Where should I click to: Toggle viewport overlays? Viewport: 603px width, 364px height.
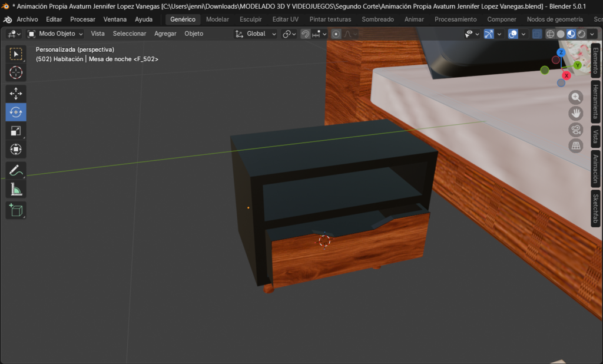click(x=513, y=34)
